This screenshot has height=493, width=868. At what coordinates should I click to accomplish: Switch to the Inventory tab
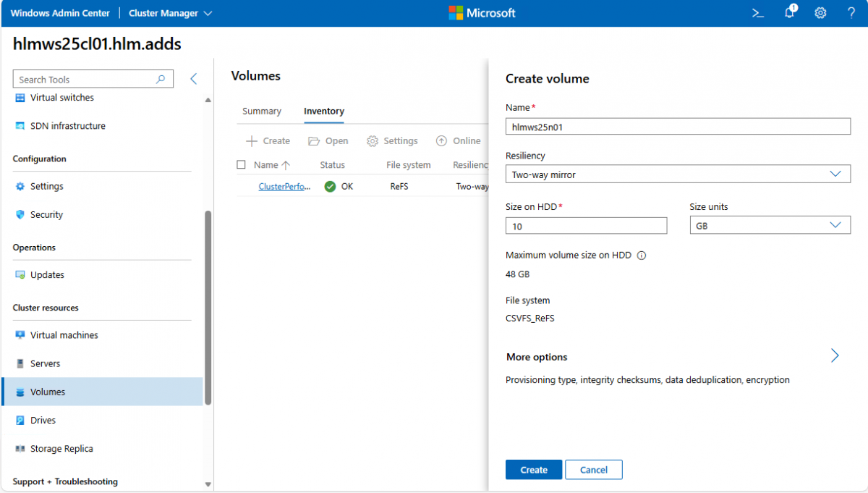324,111
